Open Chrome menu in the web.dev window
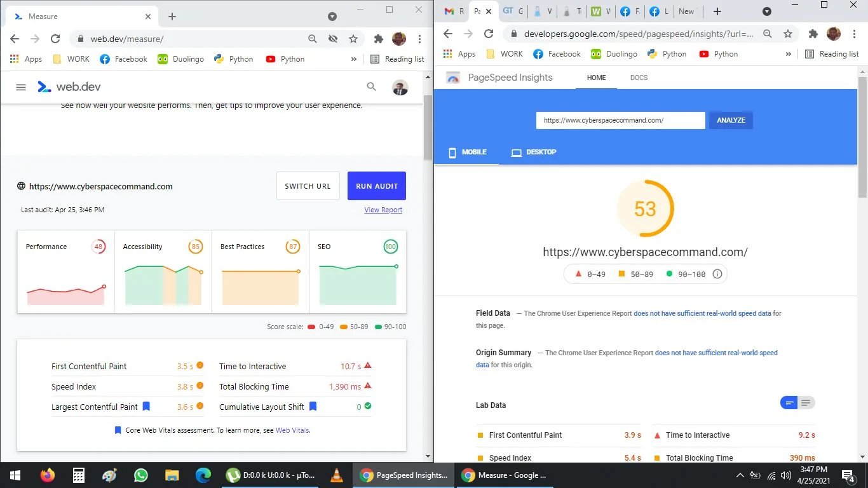 [420, 39]
